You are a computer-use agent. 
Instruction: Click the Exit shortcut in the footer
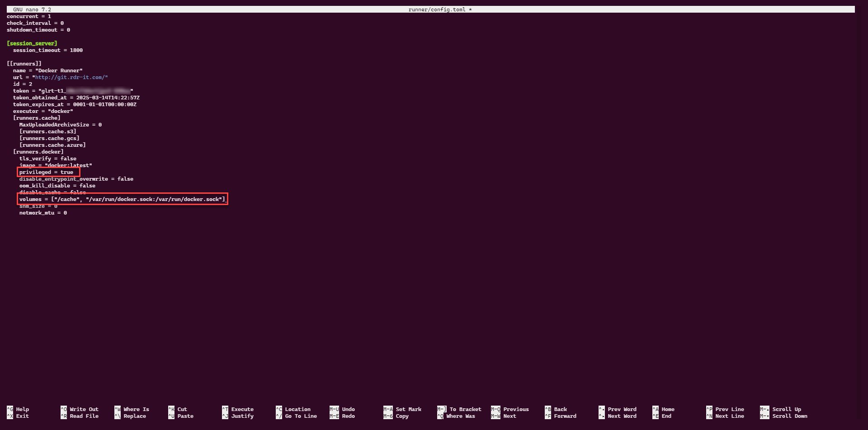[x=22, y=416]
